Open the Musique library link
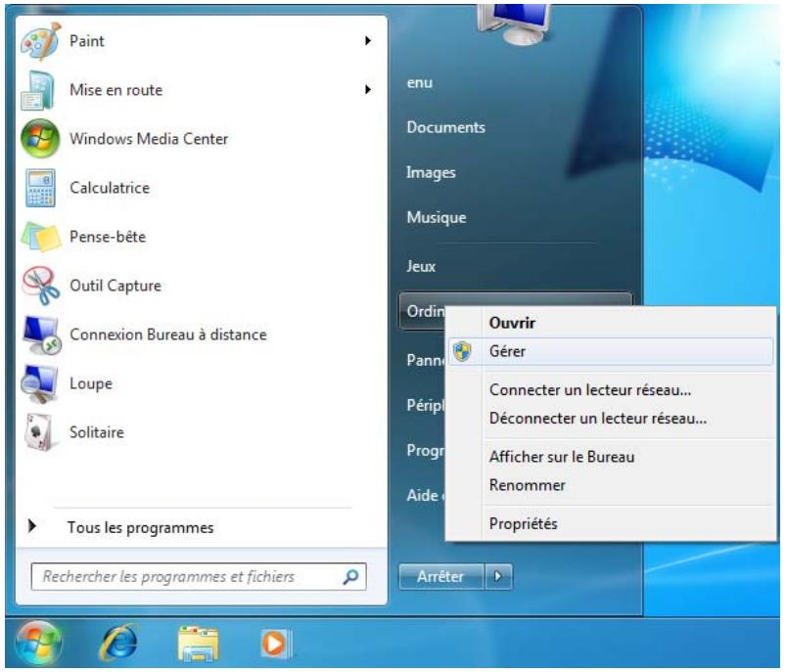This screenshot has width=787, height=672. 437,218
